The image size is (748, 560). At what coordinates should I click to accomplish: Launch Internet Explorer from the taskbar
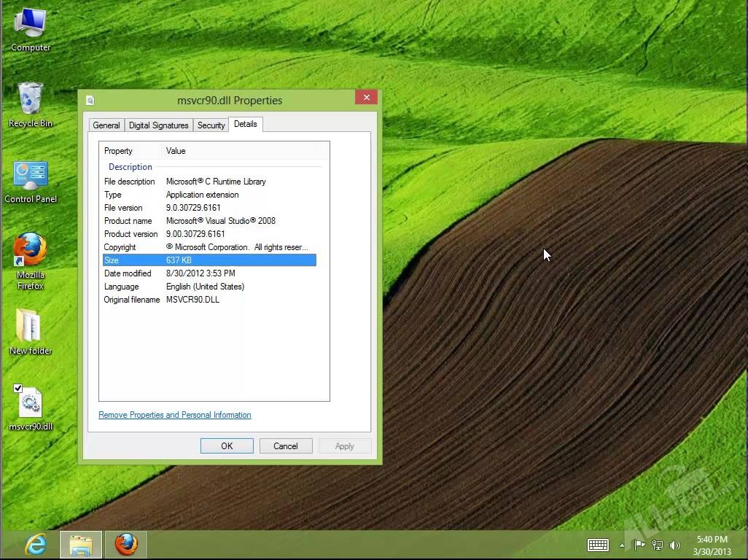(36, 544)
